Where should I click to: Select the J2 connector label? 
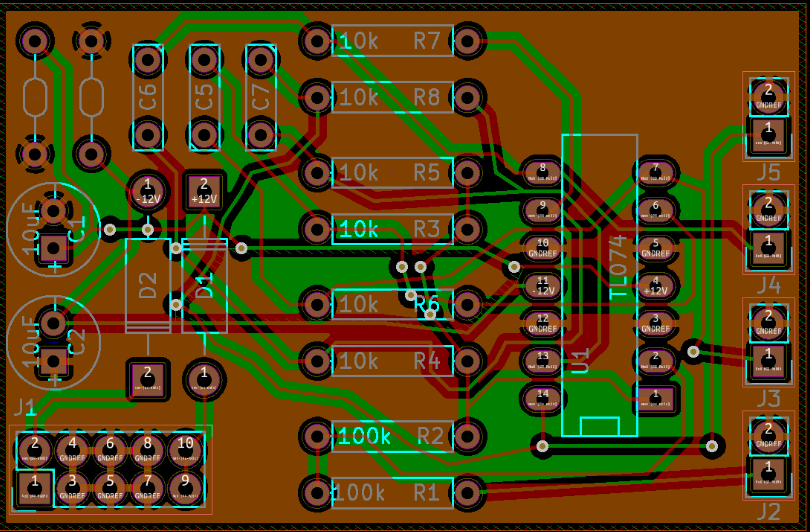click(768, 512)
